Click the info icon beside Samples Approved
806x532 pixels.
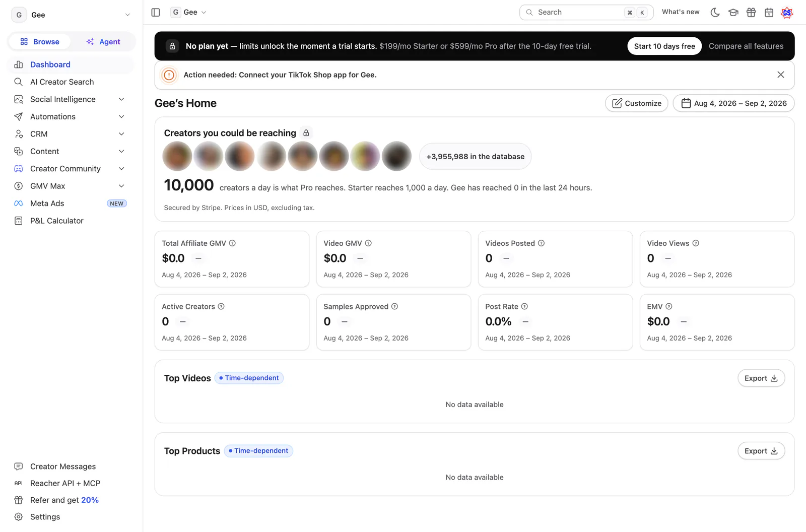tap(394, 306)
